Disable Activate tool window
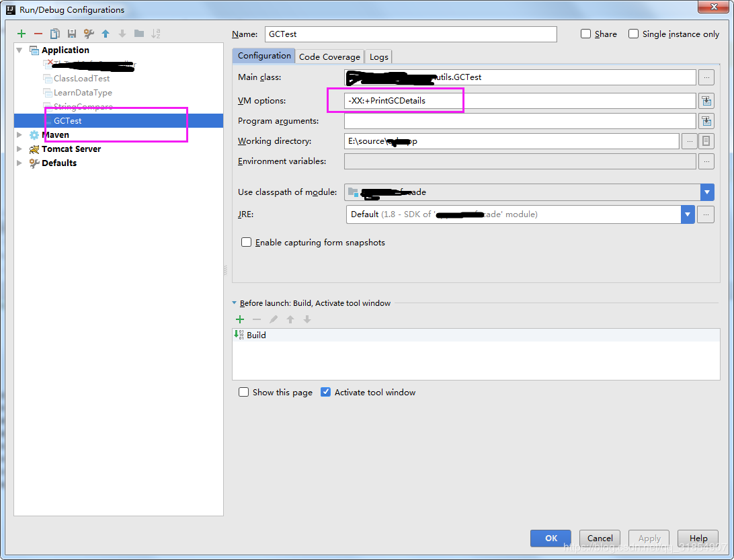 pos(326,391)
